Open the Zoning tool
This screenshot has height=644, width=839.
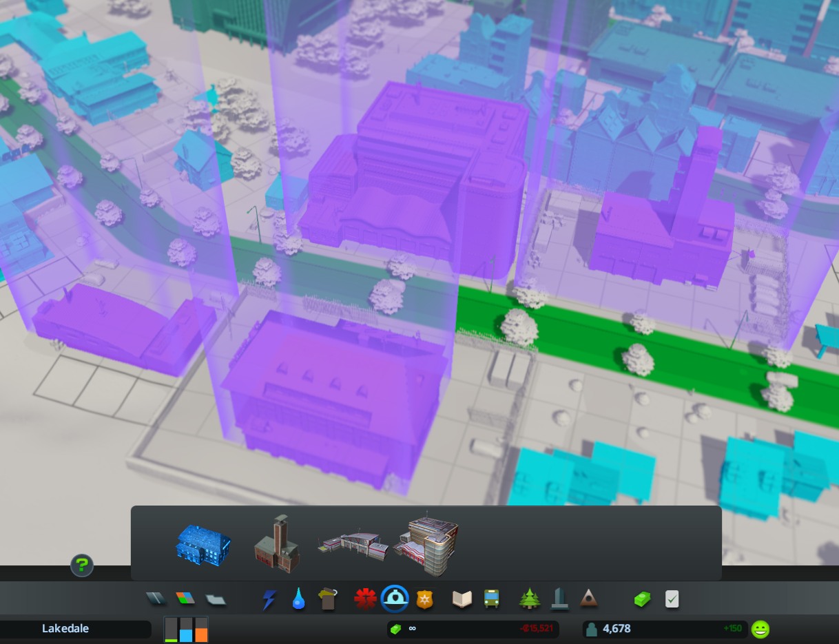pyautogui.click(x=185, y=599)
